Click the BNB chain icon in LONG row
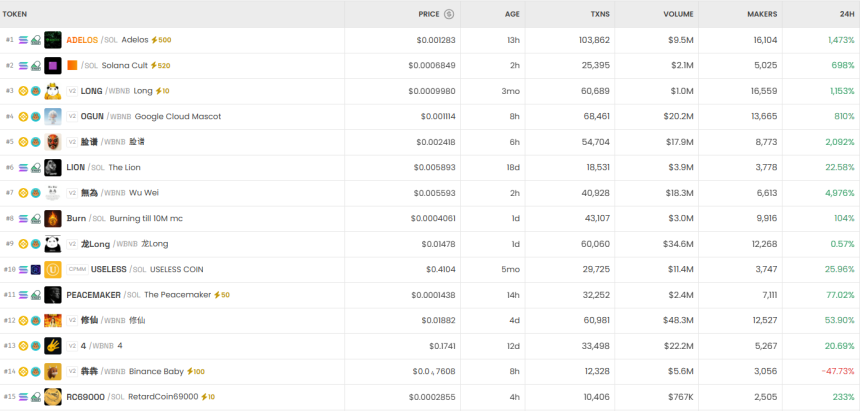Viewport: 860px width, 411px height. click(24, 91)
